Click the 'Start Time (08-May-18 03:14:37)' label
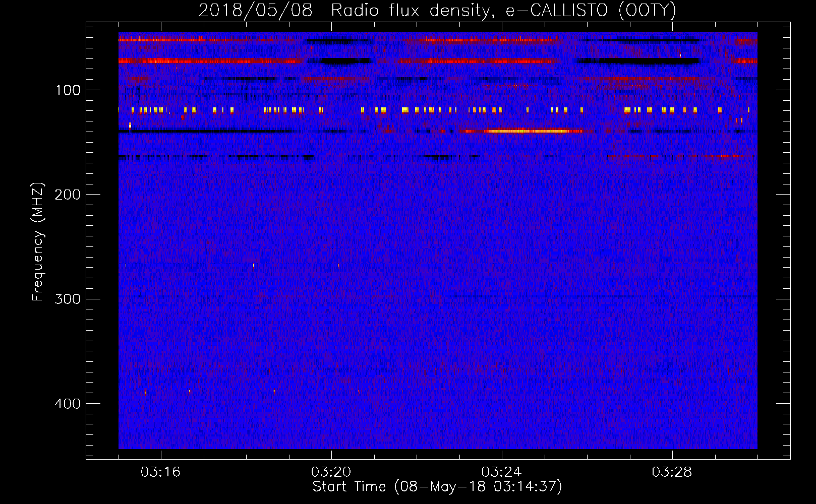816x504 pixels. [x=437, y=487]
